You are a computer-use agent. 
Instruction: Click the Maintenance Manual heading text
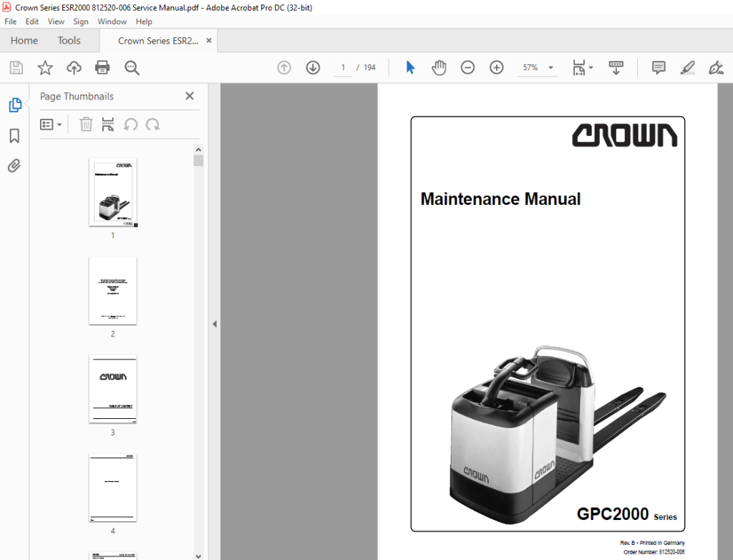[x=500, y=199]
